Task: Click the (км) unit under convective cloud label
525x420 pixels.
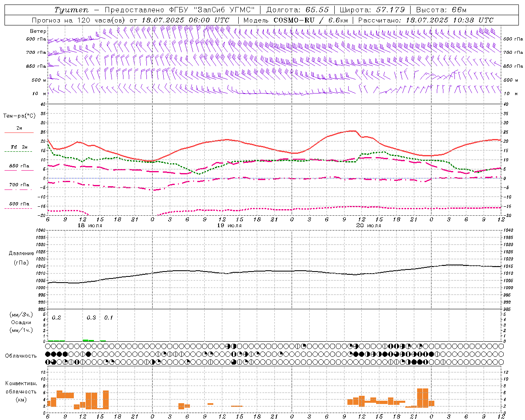Action: tap(21, 399)
